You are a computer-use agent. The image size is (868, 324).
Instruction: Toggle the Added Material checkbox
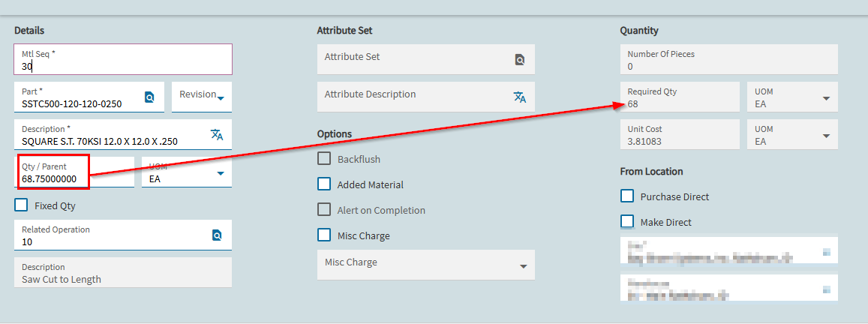pyautogui.click(x=324, y=184)
